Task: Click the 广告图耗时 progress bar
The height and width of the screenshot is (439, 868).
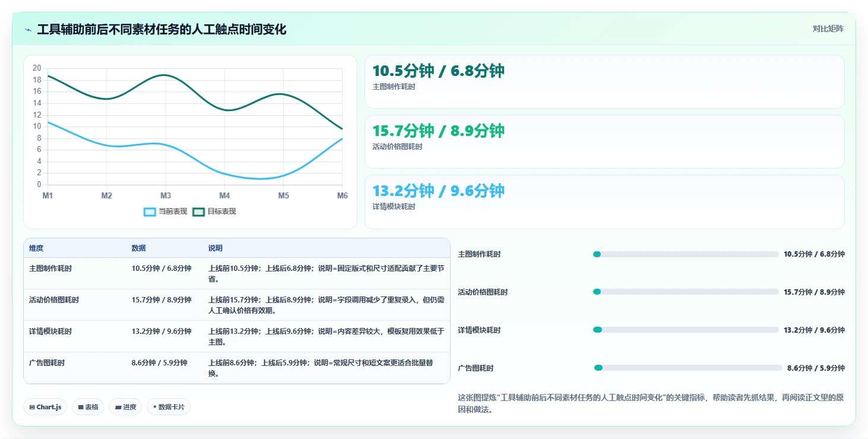Action: (x=688, y=368)
